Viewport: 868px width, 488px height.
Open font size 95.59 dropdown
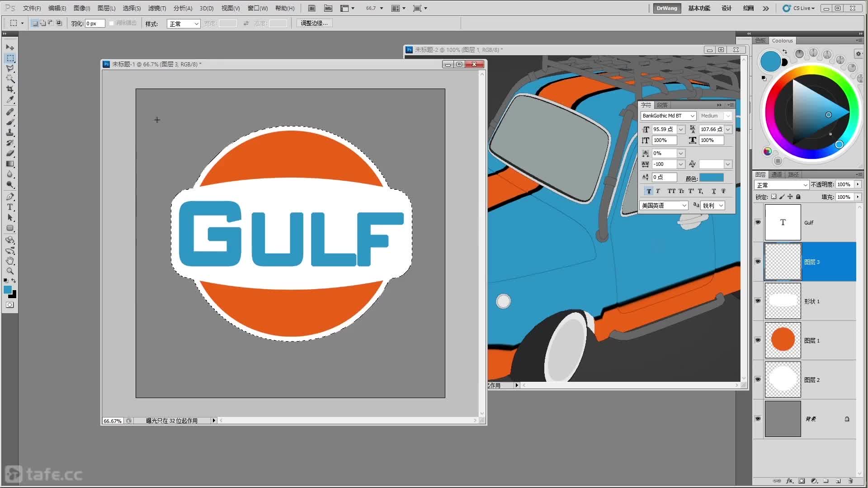681,129
